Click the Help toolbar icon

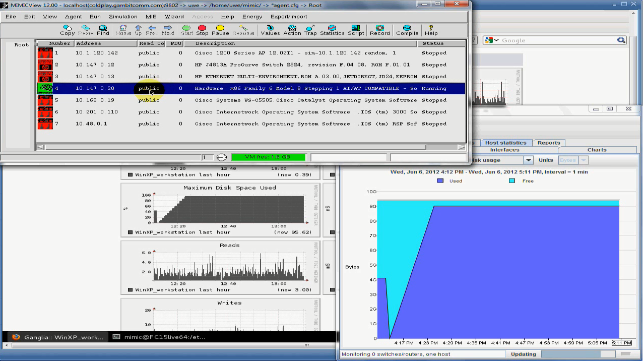(x=431, y=30)
